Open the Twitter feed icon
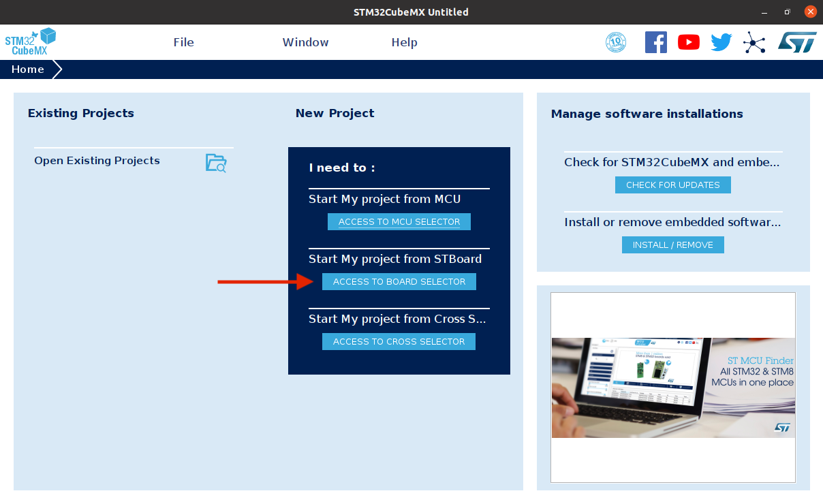 (x=720, y=42)
